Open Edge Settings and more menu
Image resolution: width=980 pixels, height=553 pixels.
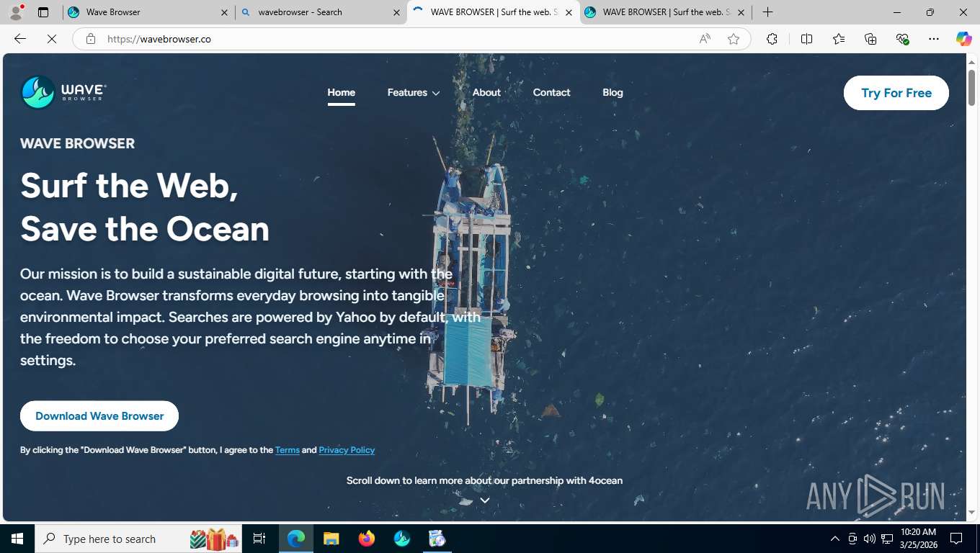point(934,39)
